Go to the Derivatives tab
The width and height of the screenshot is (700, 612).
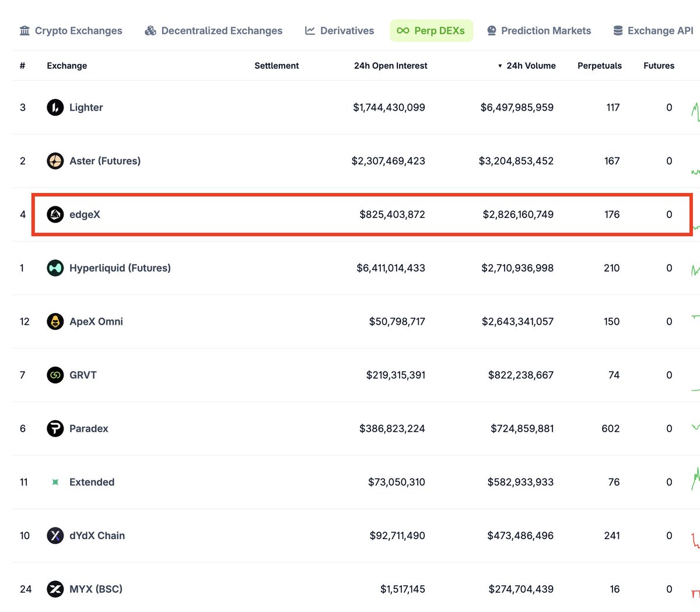(x=339, y=31)
